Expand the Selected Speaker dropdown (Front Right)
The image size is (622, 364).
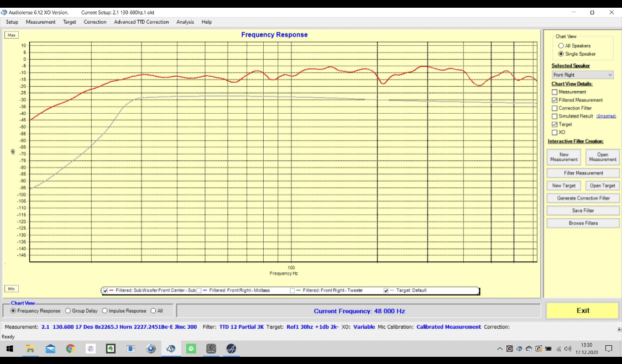point(583,75)
